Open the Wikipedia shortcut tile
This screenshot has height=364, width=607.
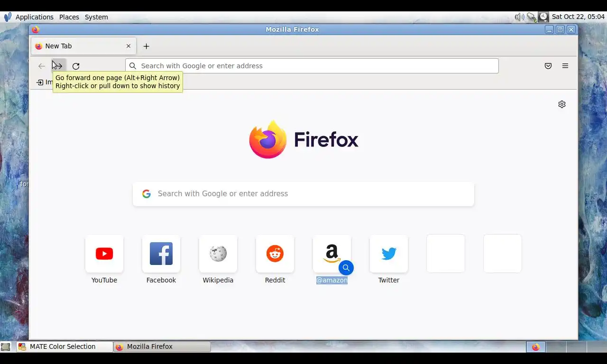[x=218, y=254]
